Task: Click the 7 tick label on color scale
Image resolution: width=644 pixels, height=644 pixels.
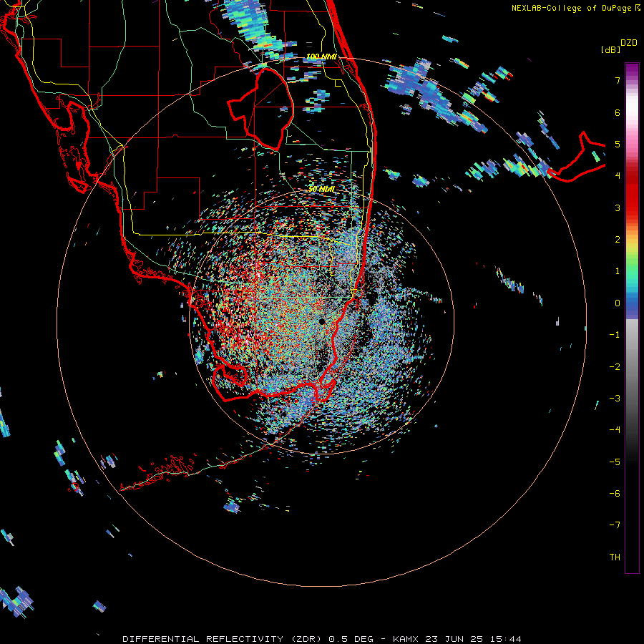Action: pos(618,80)
